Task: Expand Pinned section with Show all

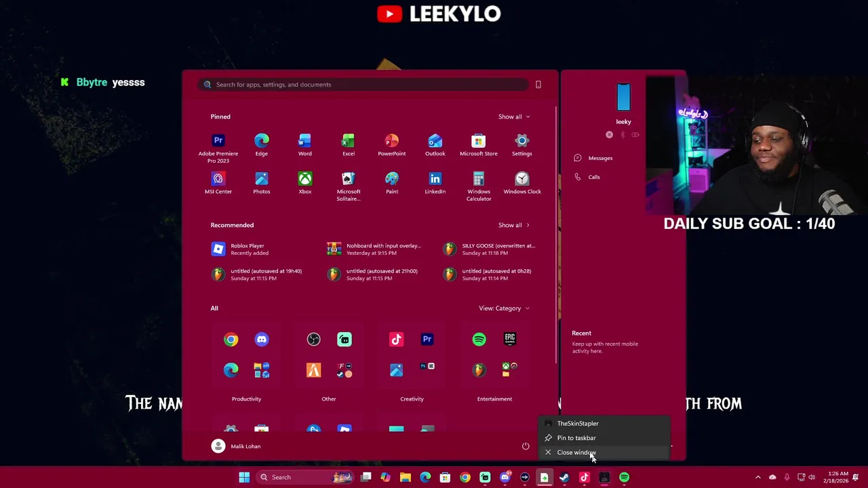Action: click(514, 117)
